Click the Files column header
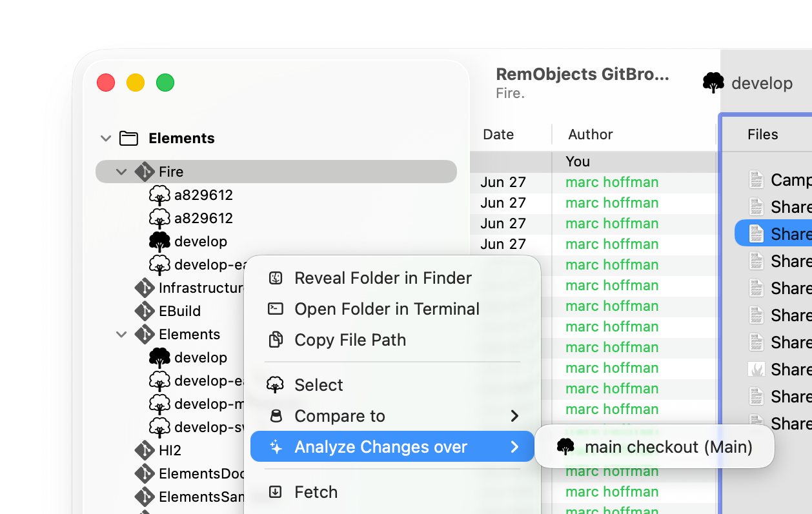The width and height of the screenshot is (812, 514). point(763,134)
